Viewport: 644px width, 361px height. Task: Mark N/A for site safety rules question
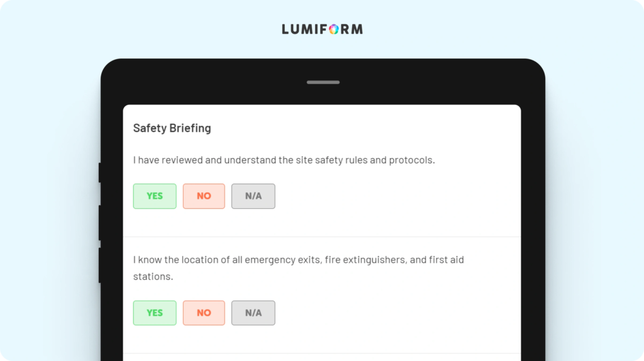coord(253,196)
